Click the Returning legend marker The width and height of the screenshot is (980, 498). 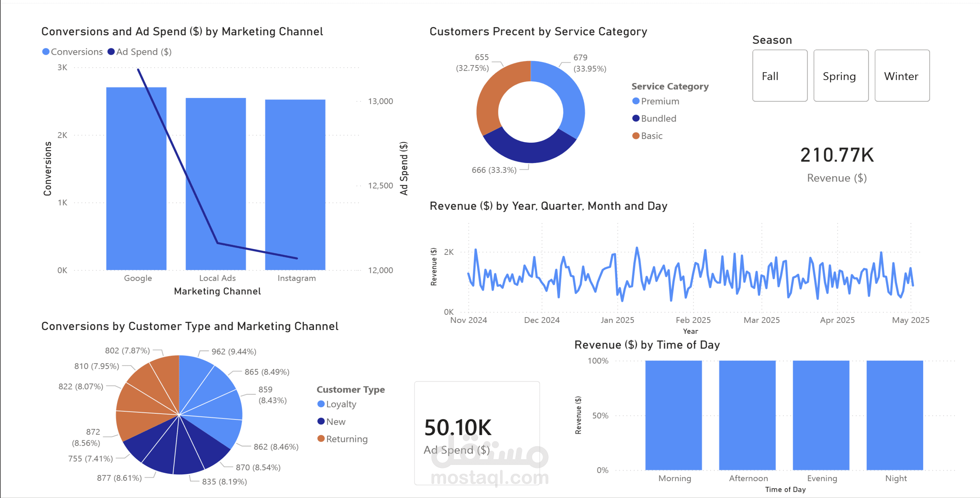(x=322, y=438)
